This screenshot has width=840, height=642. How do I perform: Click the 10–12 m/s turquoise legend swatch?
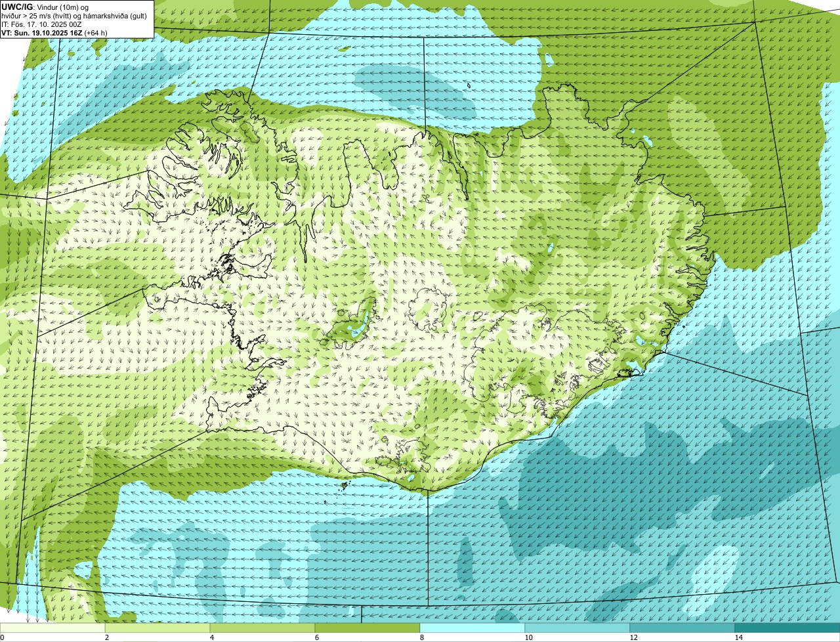point(577,628)
